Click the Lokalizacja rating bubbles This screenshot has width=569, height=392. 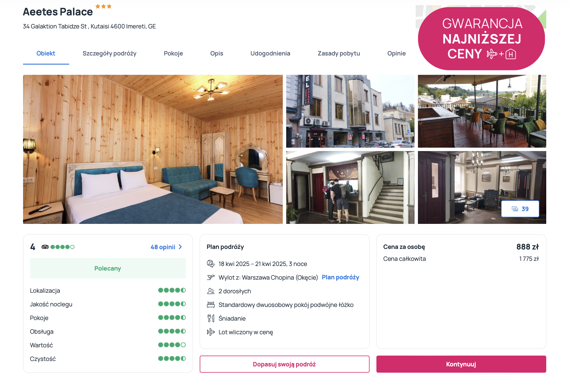coord(172,290)
